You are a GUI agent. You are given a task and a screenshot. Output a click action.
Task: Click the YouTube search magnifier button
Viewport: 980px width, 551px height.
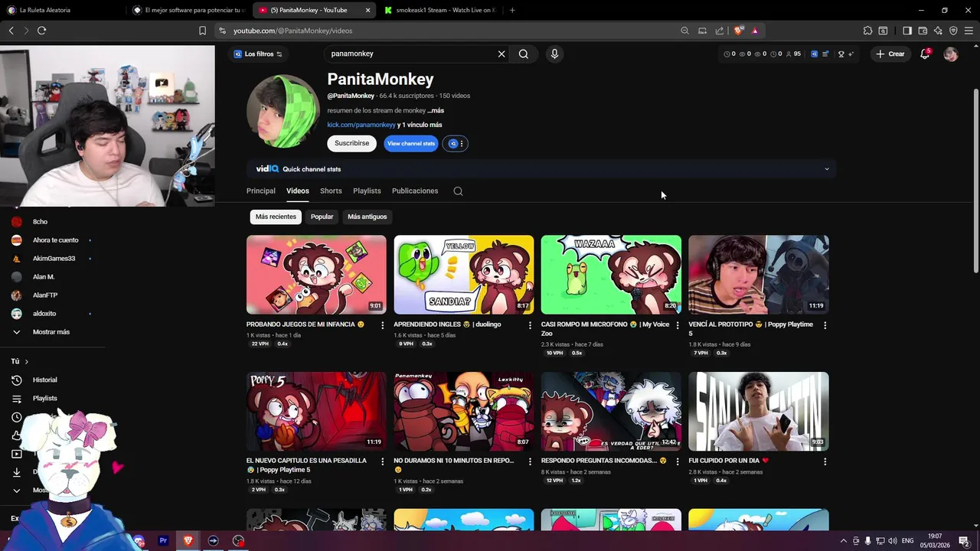point(524,54)
